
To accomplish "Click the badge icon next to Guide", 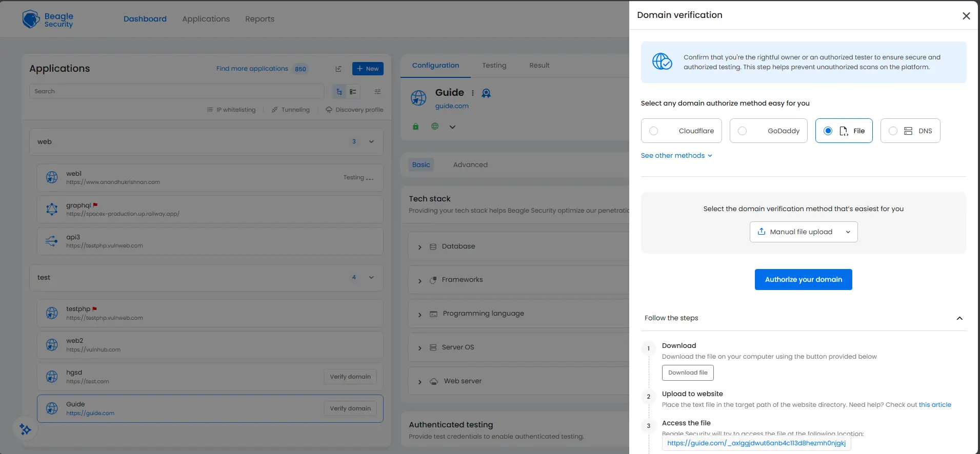I will point(486,93).
